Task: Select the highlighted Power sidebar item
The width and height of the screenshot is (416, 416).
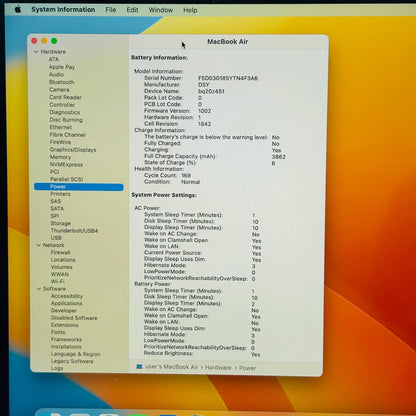Action: 79,187
